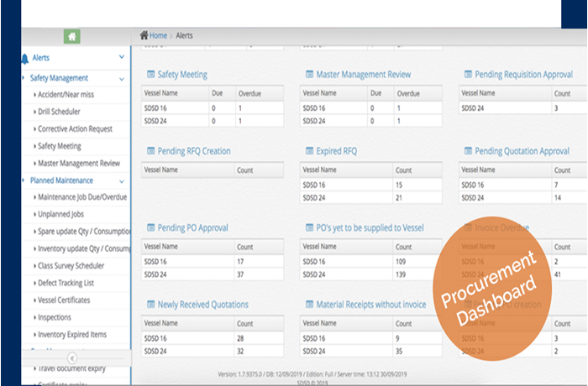Click the Pending Quotation Approval table icon
The image size is (588, 386).
pos(468,151)
